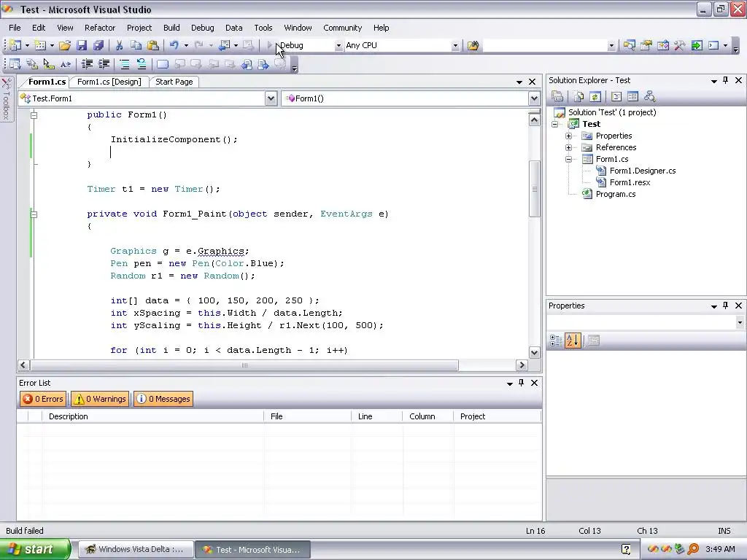The width and height of the screenshot is (747, 560).
Task: Collapse the Form1.cs node in tree
Action: point(568,159)
